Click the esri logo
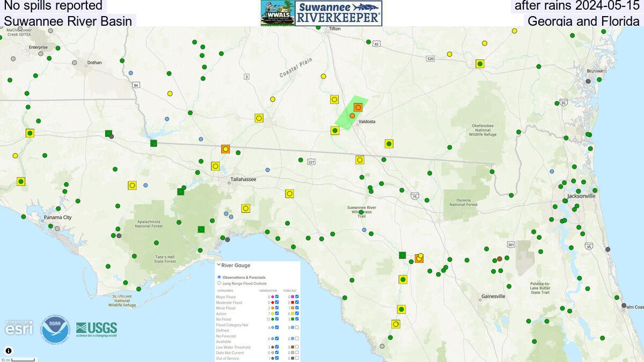Viewport: 644px width, 362px height. point(19,327)
